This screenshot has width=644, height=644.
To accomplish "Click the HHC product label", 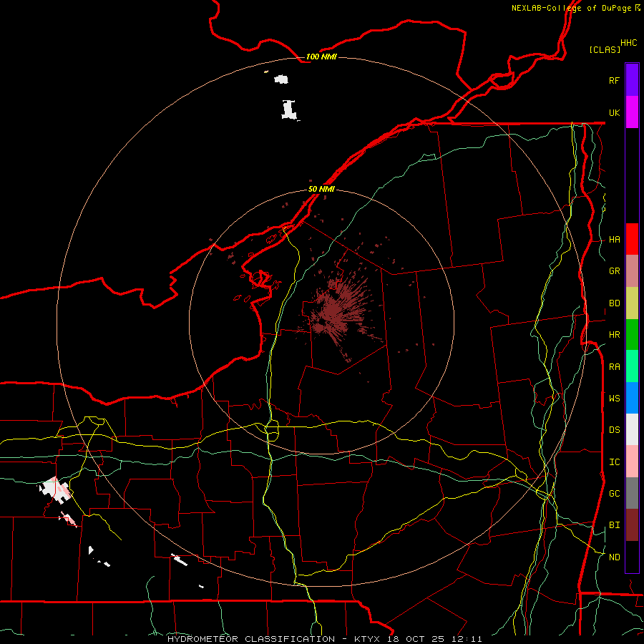I will tap(628, 43).
